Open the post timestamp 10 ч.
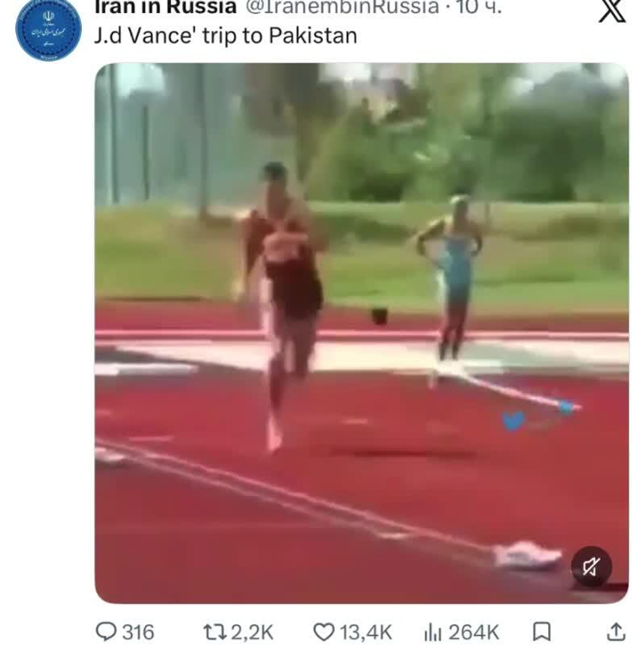644x645 pixels. (x=479, y=7)
